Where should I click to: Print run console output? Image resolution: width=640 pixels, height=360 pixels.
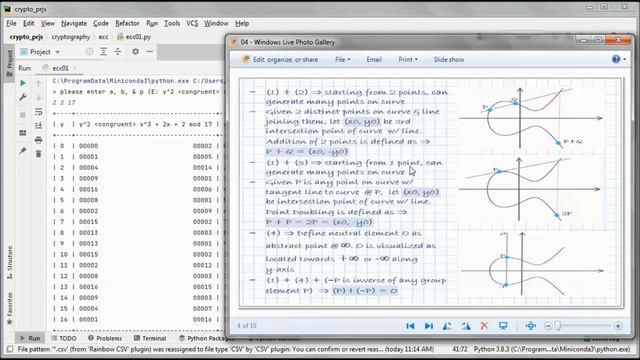(38, 140)
